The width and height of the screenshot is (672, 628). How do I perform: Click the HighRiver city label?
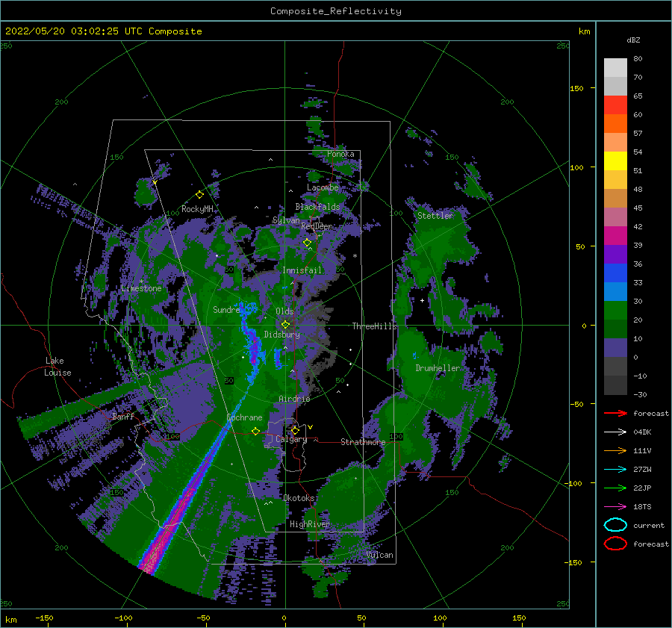point(310,524)
